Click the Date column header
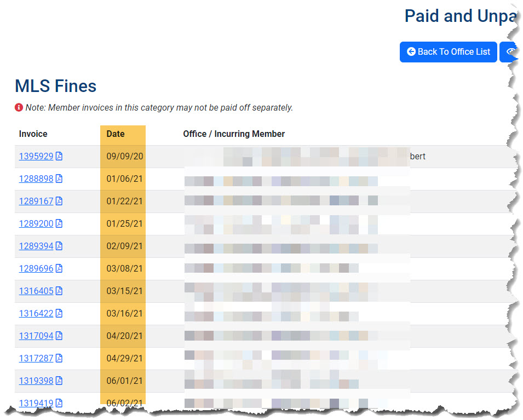 (x=116, y=134)
